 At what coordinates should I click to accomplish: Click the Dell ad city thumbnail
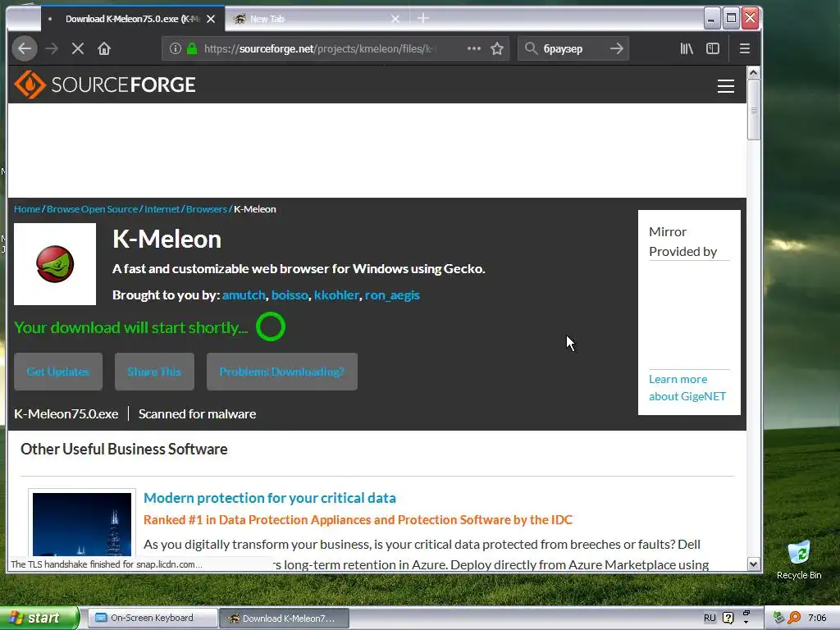[x=82, y=524]
